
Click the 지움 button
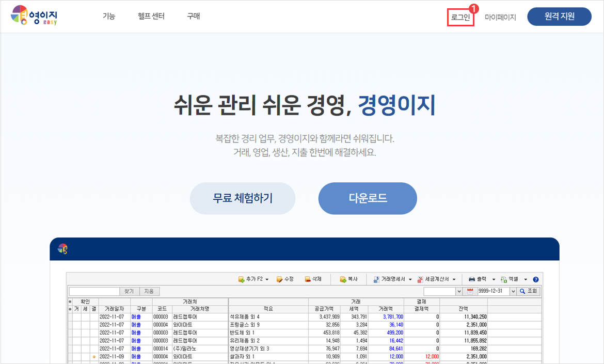click(x=149, y=291)
